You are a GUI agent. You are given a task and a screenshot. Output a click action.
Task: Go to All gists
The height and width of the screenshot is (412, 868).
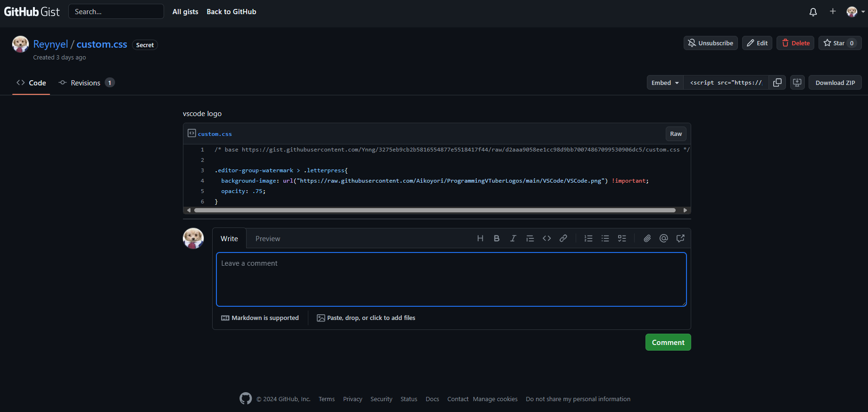click(185, 12)
